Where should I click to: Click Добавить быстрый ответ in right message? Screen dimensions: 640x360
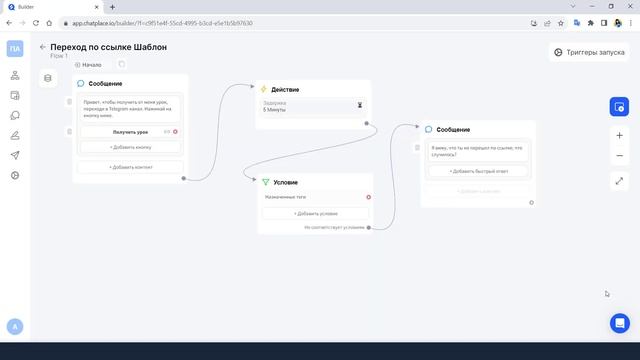tap(478, 171)
